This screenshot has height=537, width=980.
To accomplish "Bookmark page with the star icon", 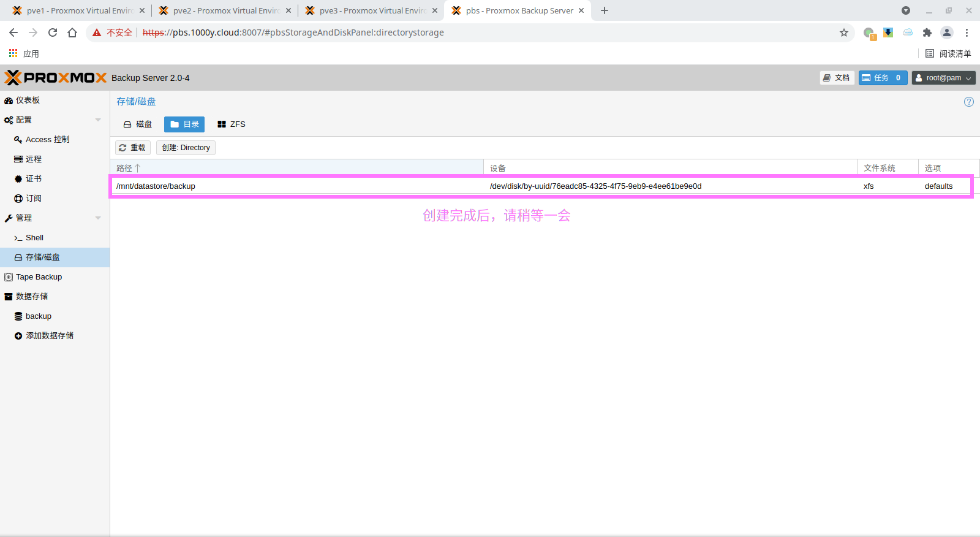I will (x=844, y=32).
